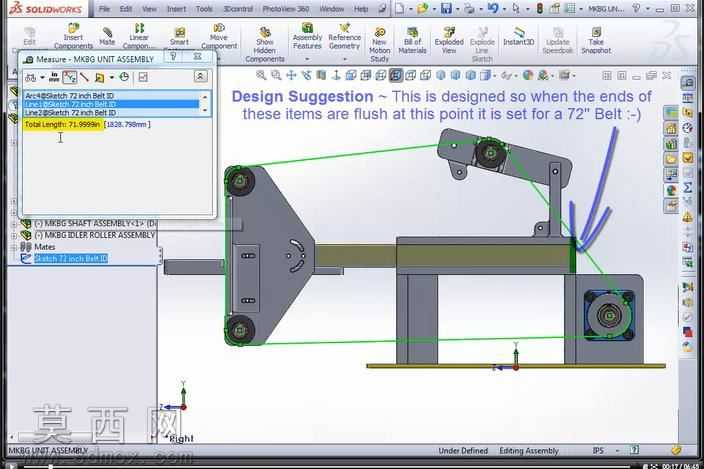This screenshot has height=469, width=704.
Task: Click the warning triangle icon in right toolbar
Action: [x=687, y=217]
